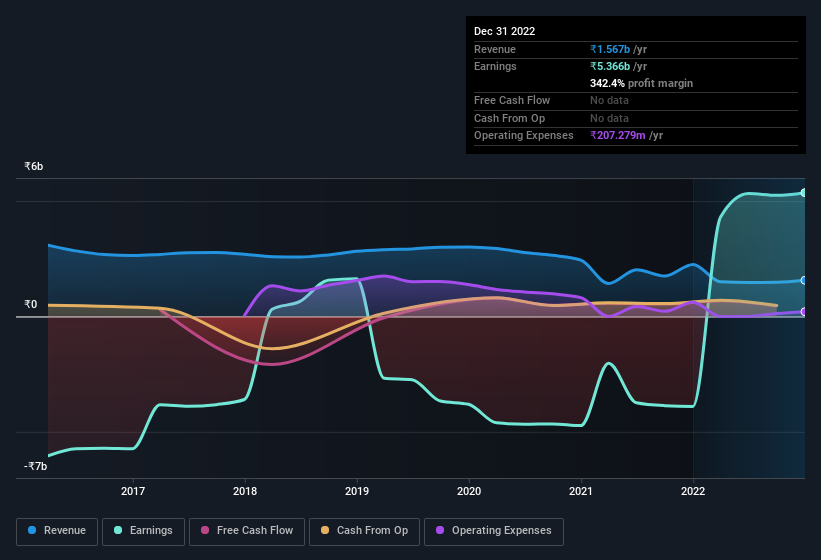821x560 pixels.
Task: Click the orange Cash From Op dot
Action: click(325, 530)
